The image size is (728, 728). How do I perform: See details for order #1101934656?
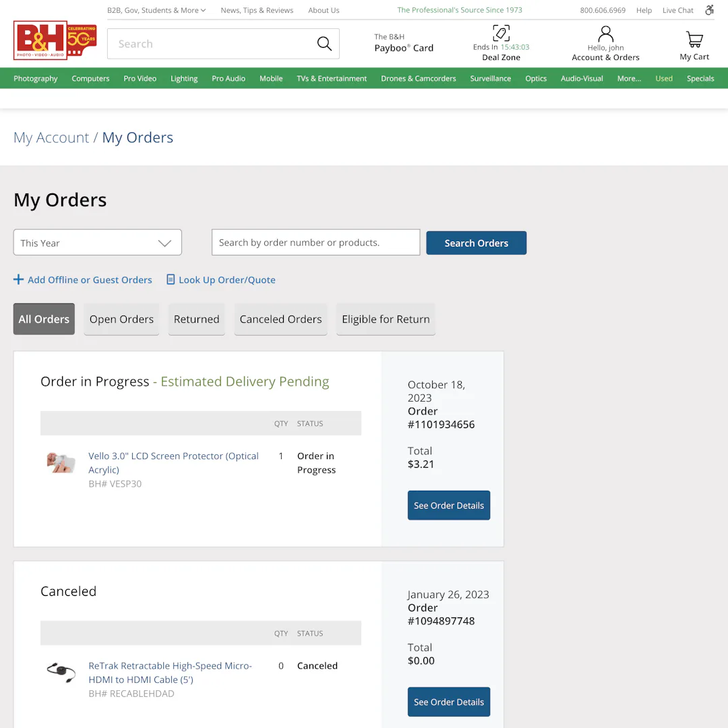pyautogui.click(x=448, y=505)
